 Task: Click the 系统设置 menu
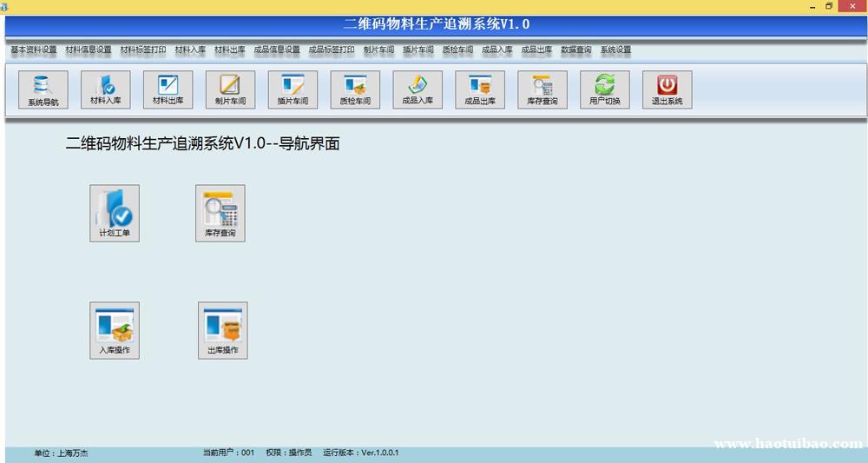point(615,50)
